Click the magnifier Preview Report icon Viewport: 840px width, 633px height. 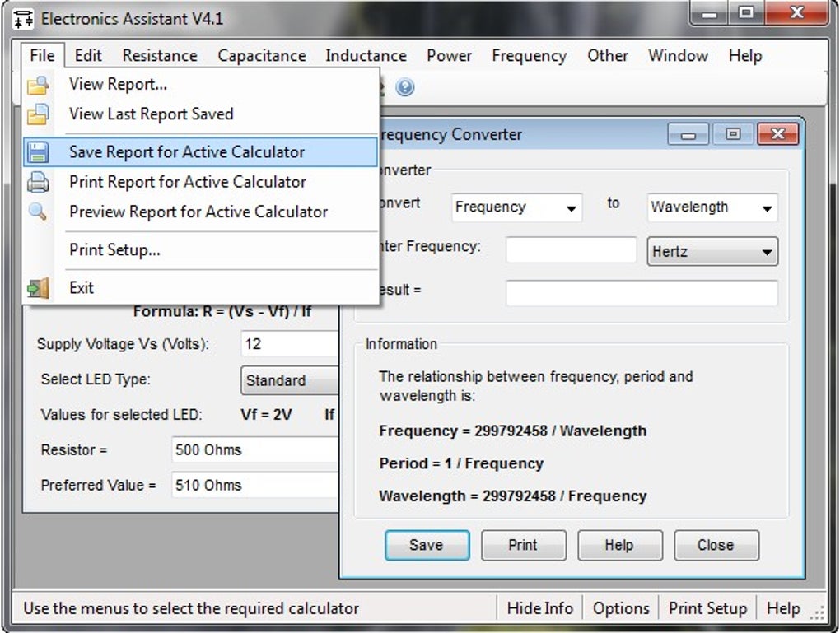point(38,212)
